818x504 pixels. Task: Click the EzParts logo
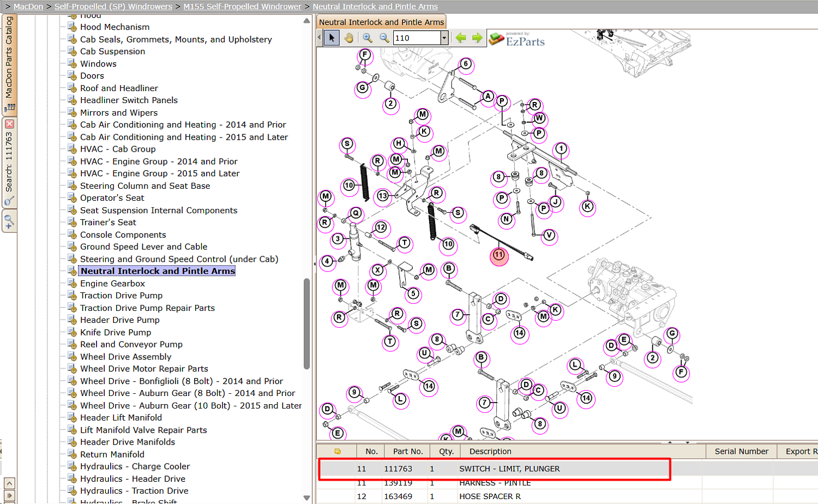pyautogui.click(x=517, y=39)
